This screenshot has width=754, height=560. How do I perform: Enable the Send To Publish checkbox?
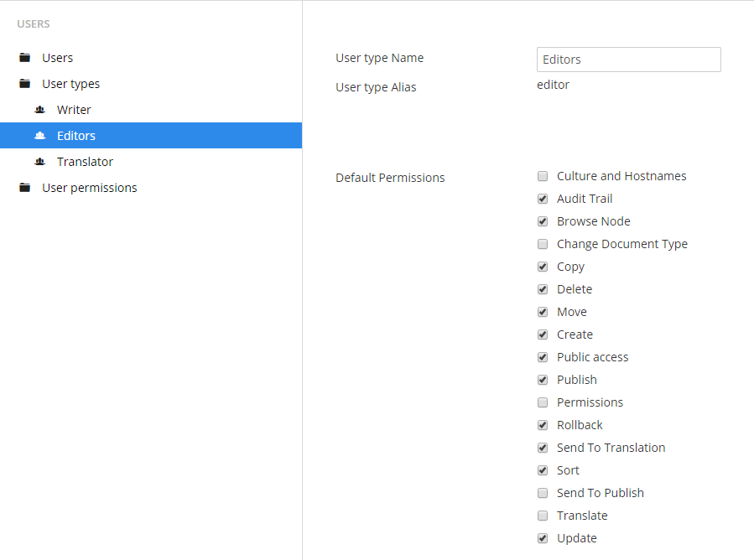coord(543,493)
